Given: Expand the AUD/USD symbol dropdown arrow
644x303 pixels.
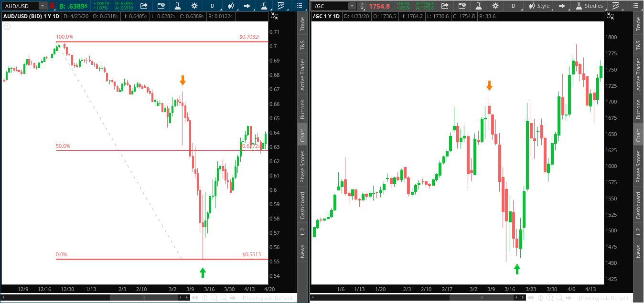Looking at the screenshot, I should click(41, 6).
